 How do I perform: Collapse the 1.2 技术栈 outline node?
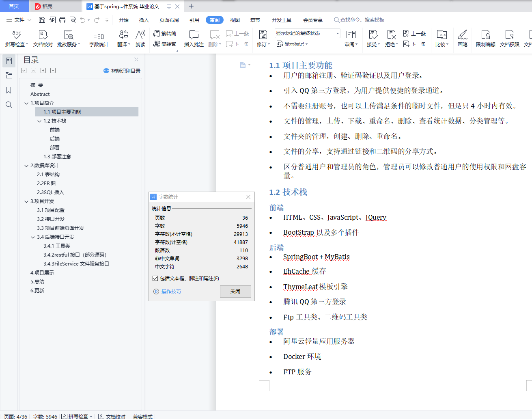39,121
